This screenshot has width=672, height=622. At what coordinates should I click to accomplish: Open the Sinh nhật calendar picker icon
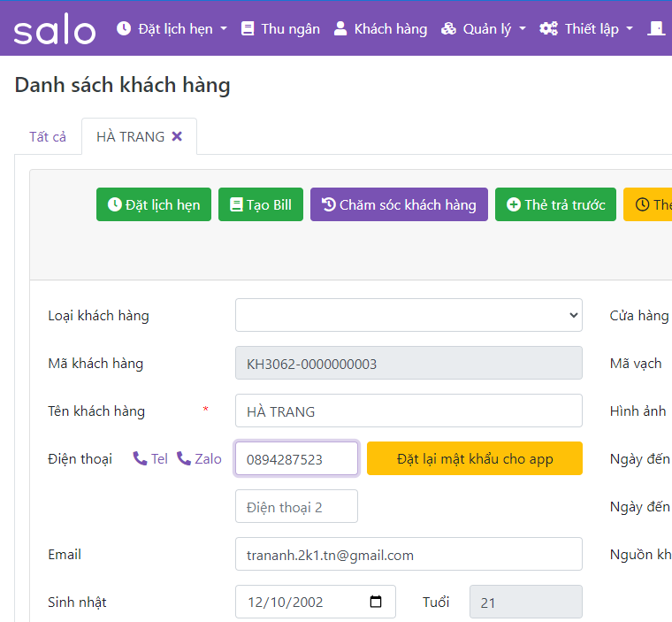pyautogui.click(x=376, y=602)
